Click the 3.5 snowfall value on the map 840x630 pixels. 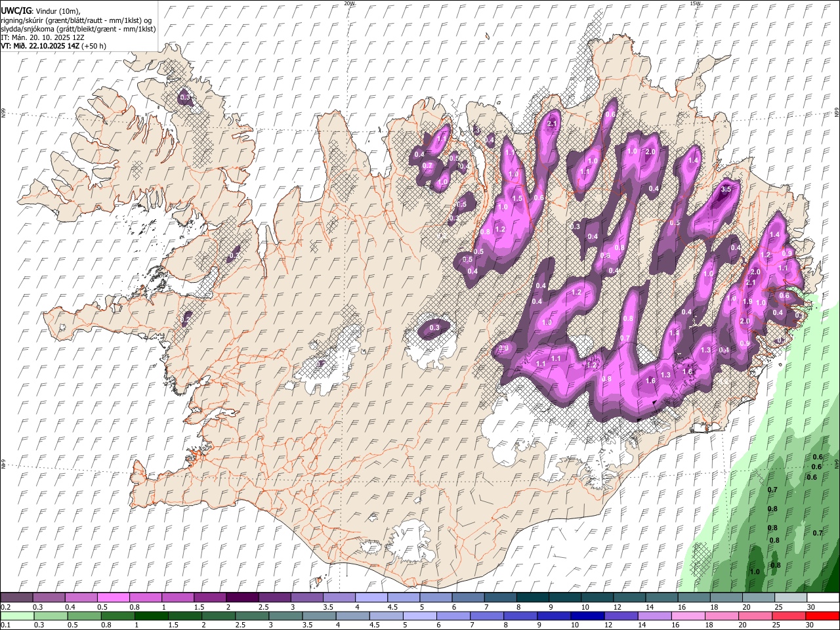pos(726,190)
